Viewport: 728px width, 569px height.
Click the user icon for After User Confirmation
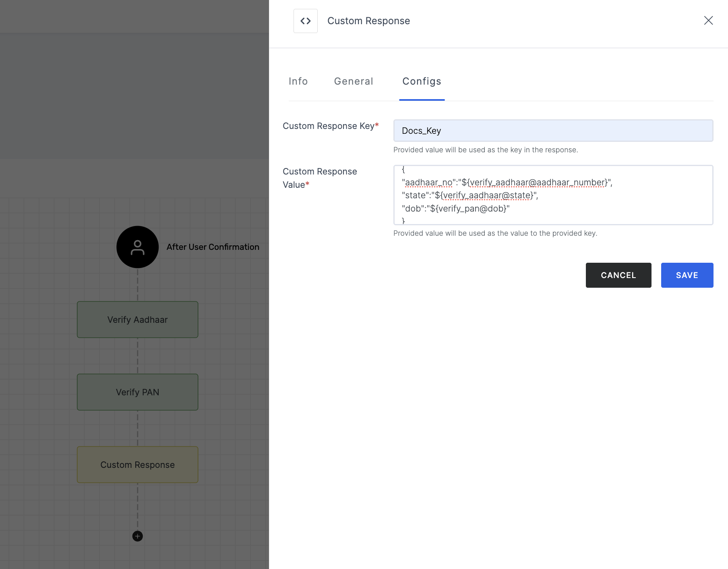point(137,247)
